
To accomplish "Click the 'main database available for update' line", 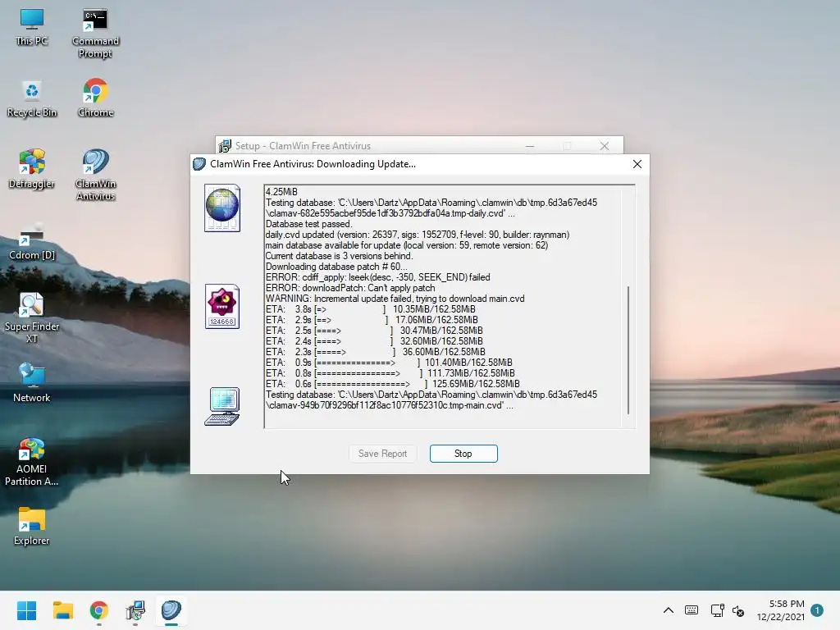I will coord(407,245).
